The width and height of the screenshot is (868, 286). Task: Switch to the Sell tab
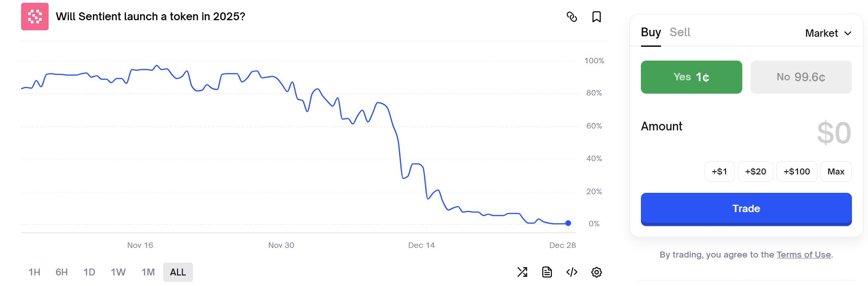(680, 32)
